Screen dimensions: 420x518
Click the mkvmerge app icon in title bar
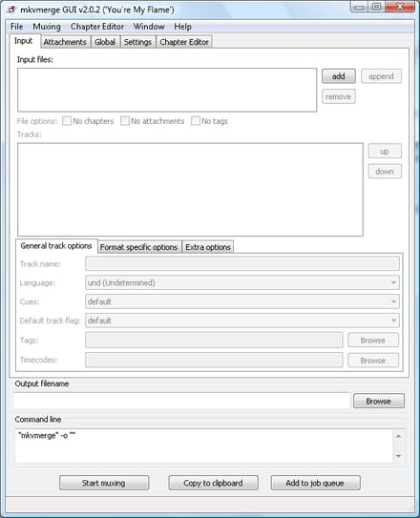tap(11, 10)
